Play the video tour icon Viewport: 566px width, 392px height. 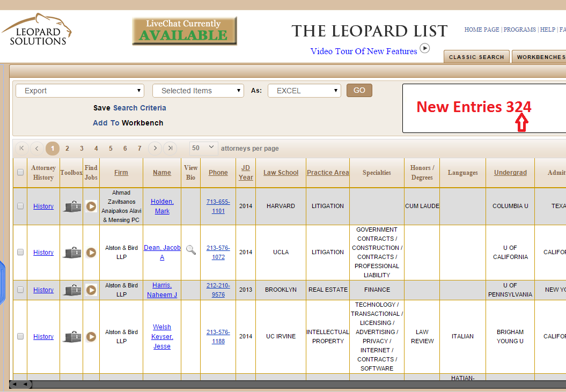click(x=425, y=48)
